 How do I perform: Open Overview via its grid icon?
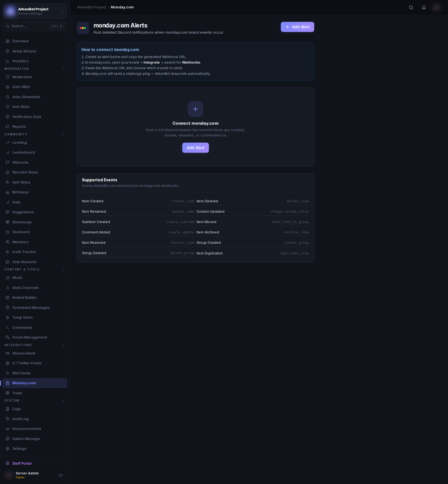point(8,41)
